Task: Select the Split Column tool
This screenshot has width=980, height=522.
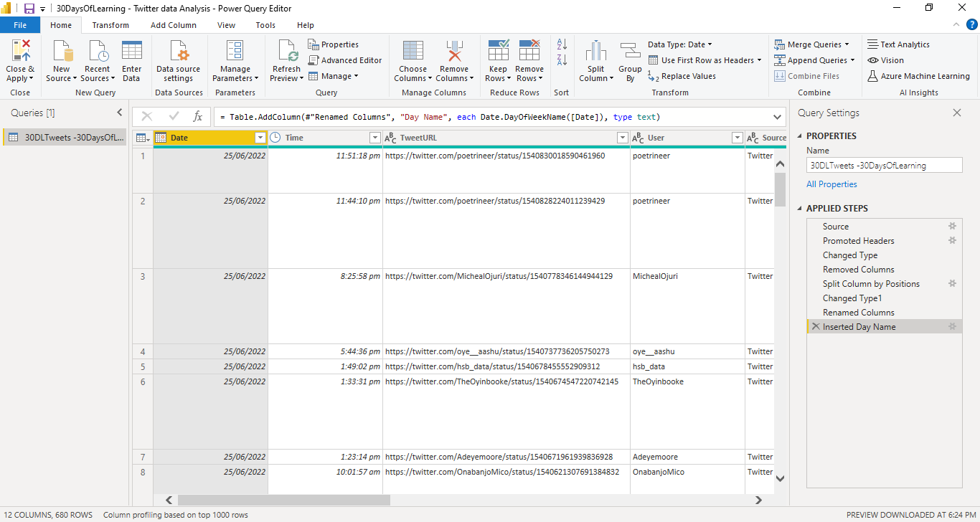Action: click(x=595, y=60)
